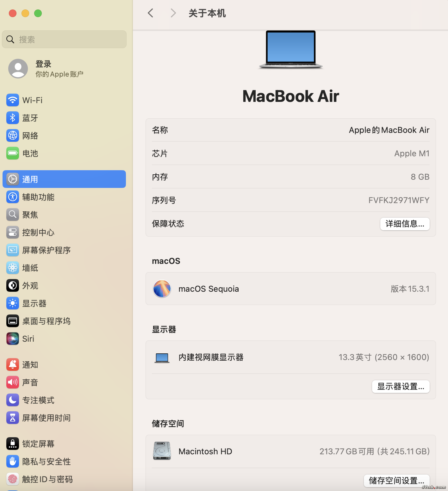Open 隐私与安全性 settings
Screen dimensions: 448x491
(46, 461)
